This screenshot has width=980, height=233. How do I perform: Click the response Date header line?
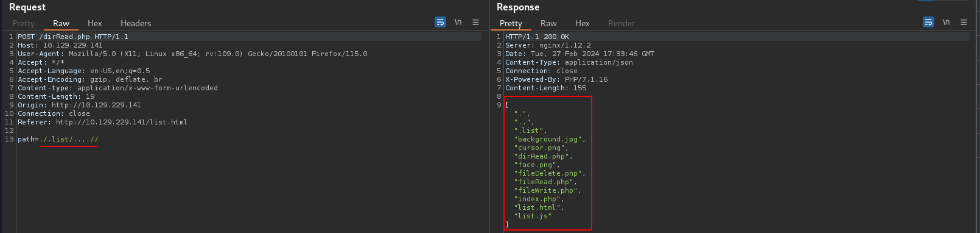click(579, 54)
